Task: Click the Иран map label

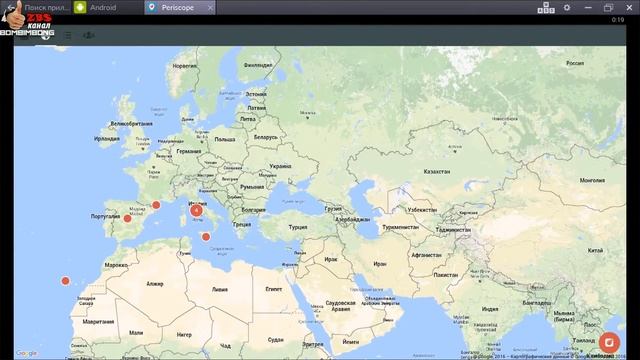Action: click(380, 264)
